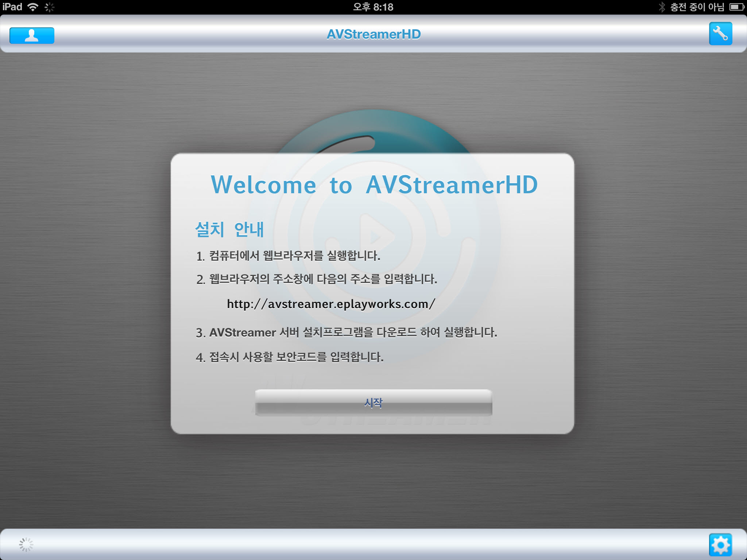The height and width of the screenshot is (560, 747).
Task: Click step 4 접속시 사용할 보안코드 text
Action: (290, 357)
